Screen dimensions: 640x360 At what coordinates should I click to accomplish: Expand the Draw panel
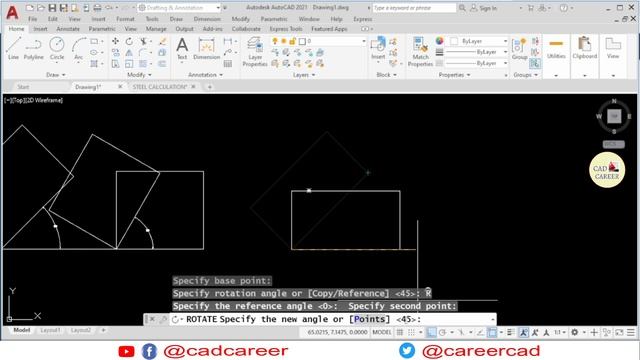click(56, 75)
